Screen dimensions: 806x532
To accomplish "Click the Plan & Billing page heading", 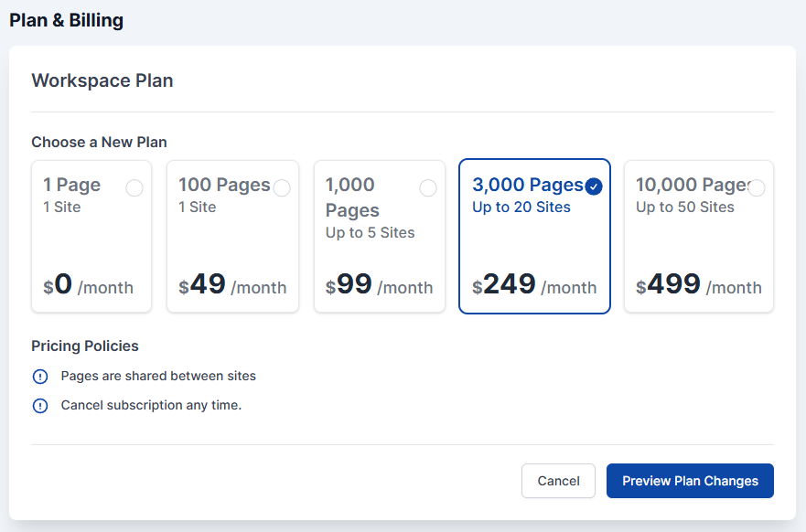I will (x=66, y=20).
